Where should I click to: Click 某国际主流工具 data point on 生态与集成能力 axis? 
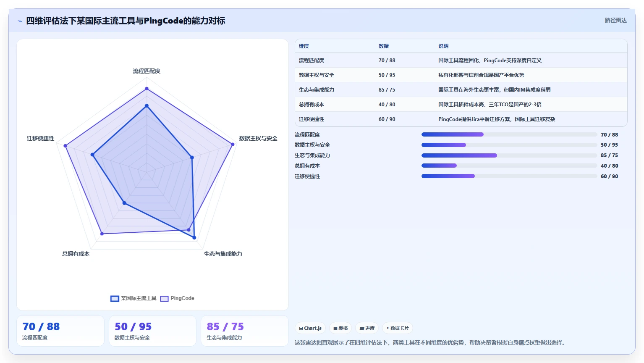point(194,238)
